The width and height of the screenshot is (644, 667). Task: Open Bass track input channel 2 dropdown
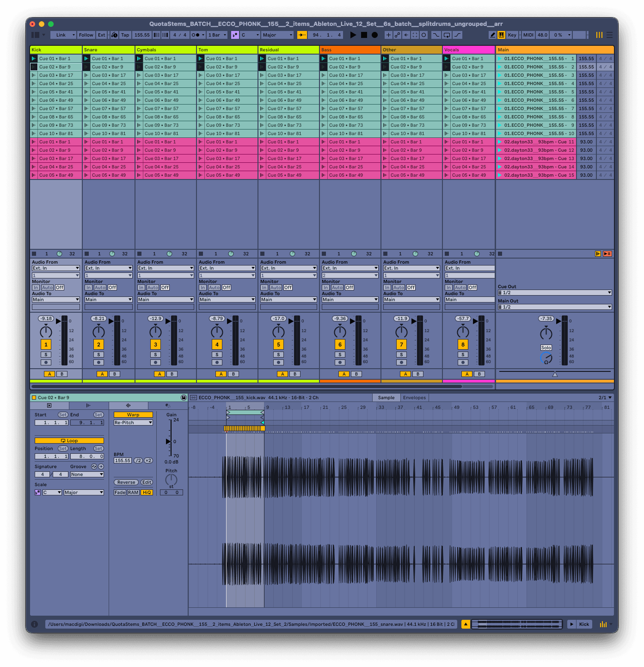350,276
